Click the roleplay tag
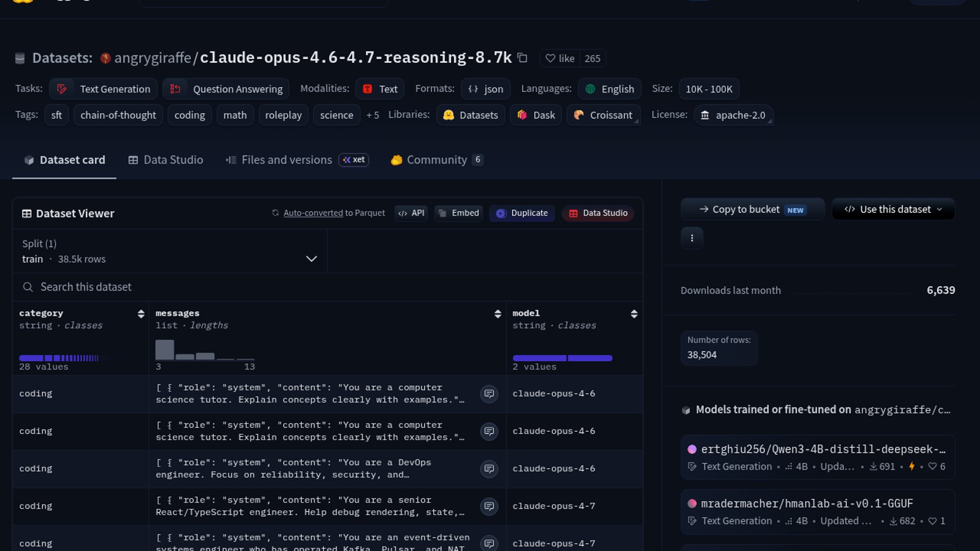The width and height of the screenshot is (980, 551). (x=283, y=115)
